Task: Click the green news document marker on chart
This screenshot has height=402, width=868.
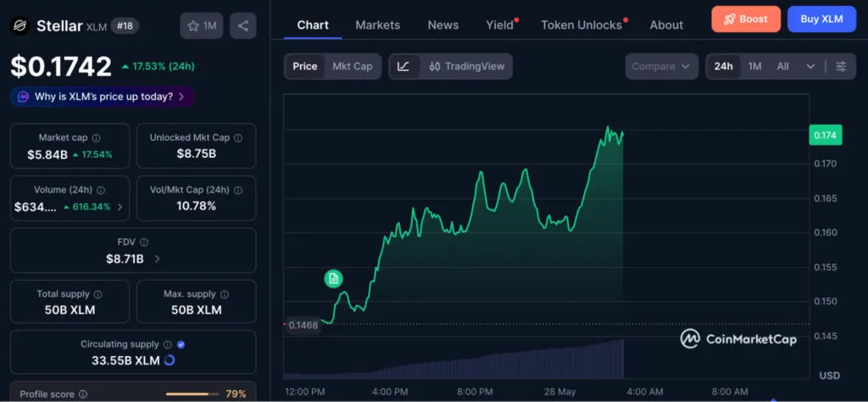Action: (333, 278)
